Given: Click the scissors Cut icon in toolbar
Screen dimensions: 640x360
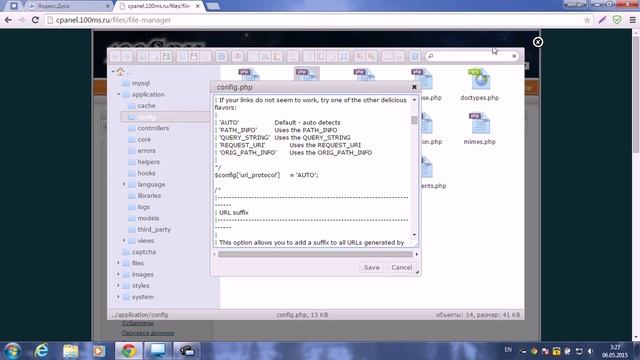Looking at the screenshot, I should [265, 56].
